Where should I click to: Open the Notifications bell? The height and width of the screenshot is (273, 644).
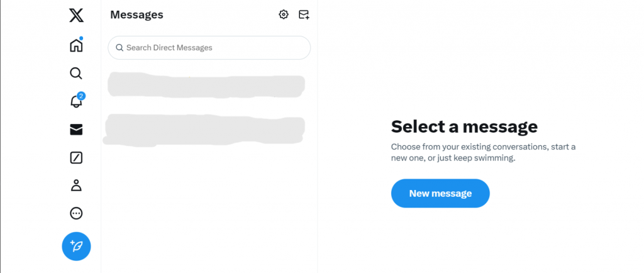[x=76, y=102]
